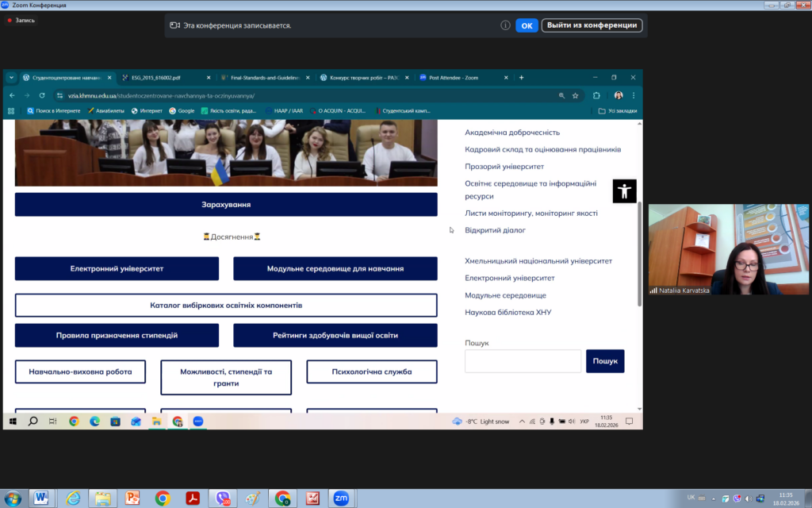Image resolution: width=812 pixels, height=508 pixels.
Task: Open 'Каталог вибіркових освітніх компонентів'
Action: 226,306
